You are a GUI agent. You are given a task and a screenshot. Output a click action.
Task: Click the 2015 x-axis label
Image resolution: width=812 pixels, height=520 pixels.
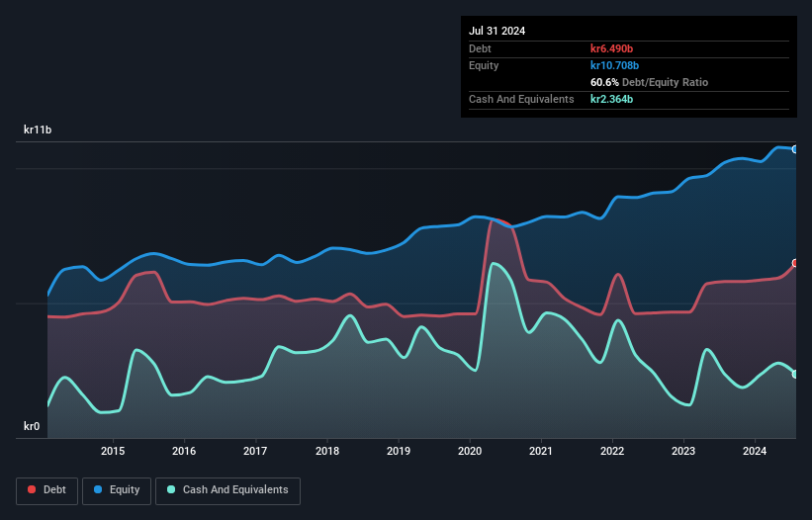pyautogui.click(x=113, y=451)
